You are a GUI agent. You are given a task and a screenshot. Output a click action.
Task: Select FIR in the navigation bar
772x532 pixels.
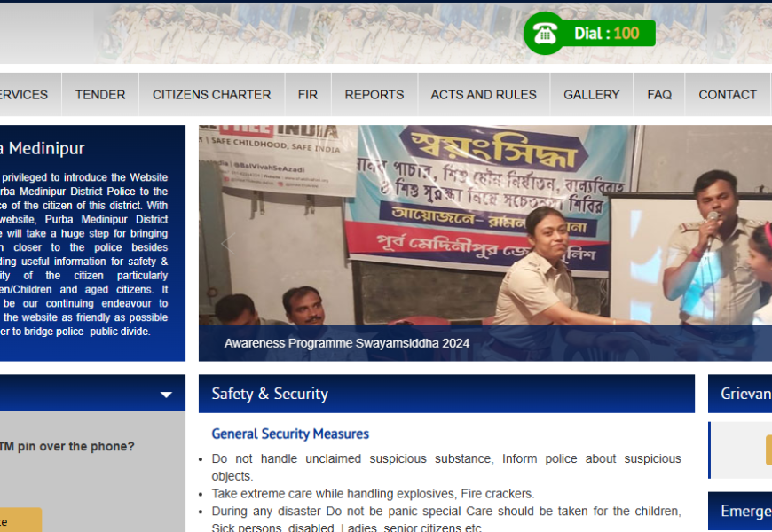pyautogui.click(x=308, y=95)
